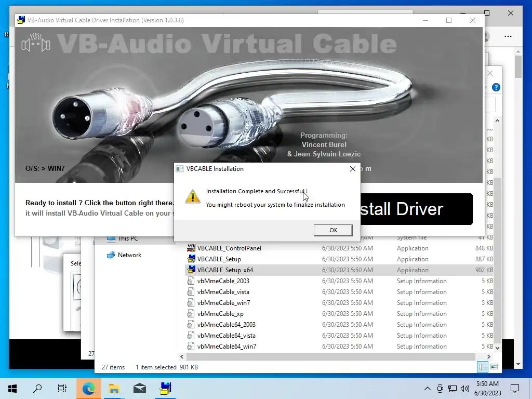Switch Explorer to details view icon
Image resolution: width=532 pixels, height=399 pixels.
(483, 367)
